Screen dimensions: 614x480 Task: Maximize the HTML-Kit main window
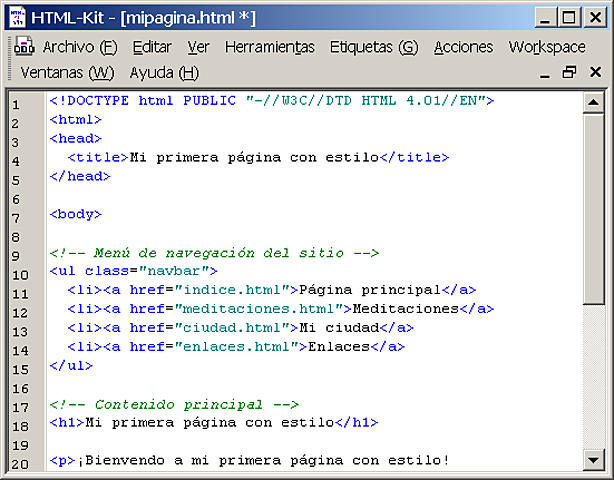(x=569, y=18)
